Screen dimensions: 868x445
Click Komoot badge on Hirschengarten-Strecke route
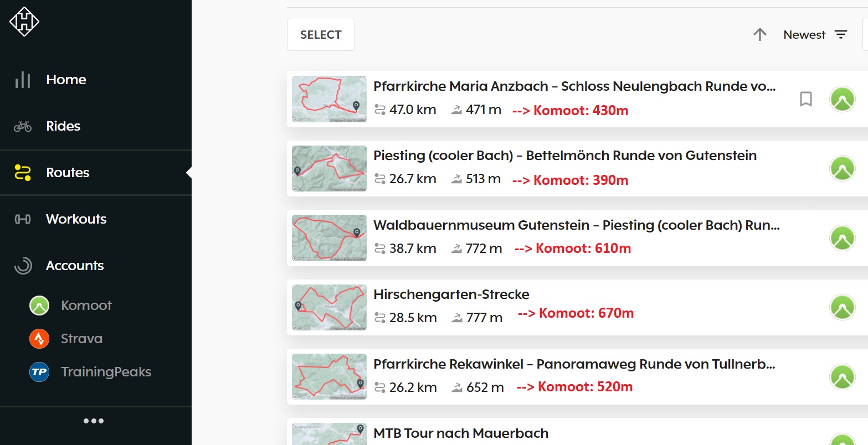point(843,308)
